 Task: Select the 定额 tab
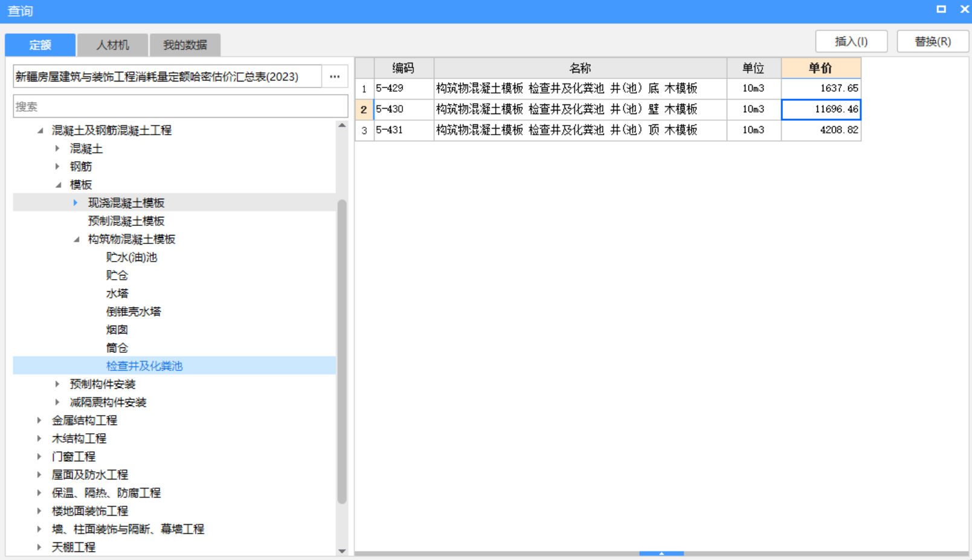click(x=39, y=45)
